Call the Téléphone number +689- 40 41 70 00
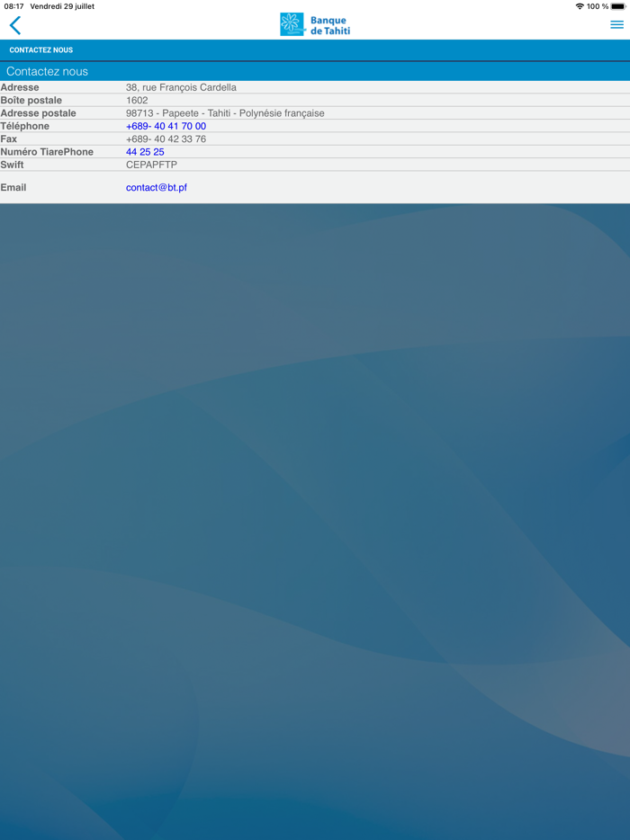The image size is (630, 840). 166,126
